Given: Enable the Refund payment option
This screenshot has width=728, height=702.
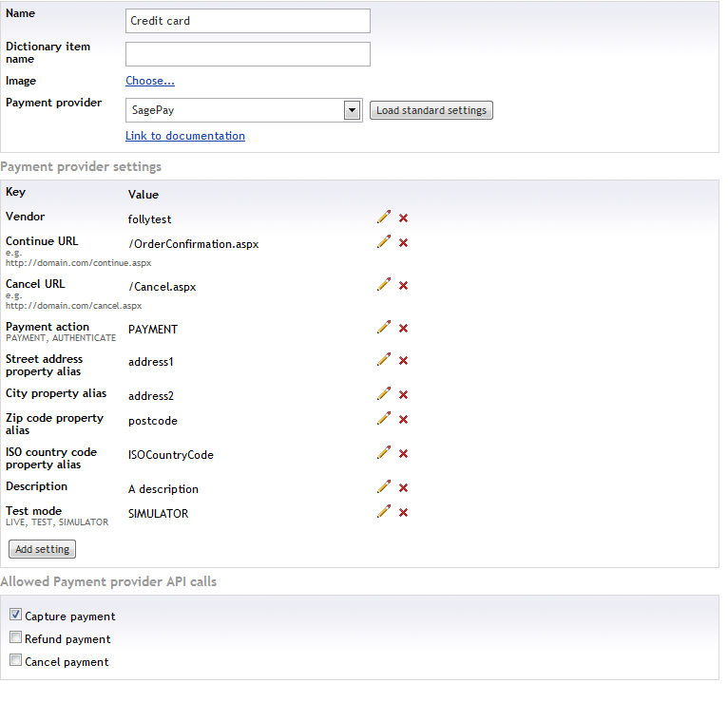Looking at the screenshot, I should click(15, 637).
